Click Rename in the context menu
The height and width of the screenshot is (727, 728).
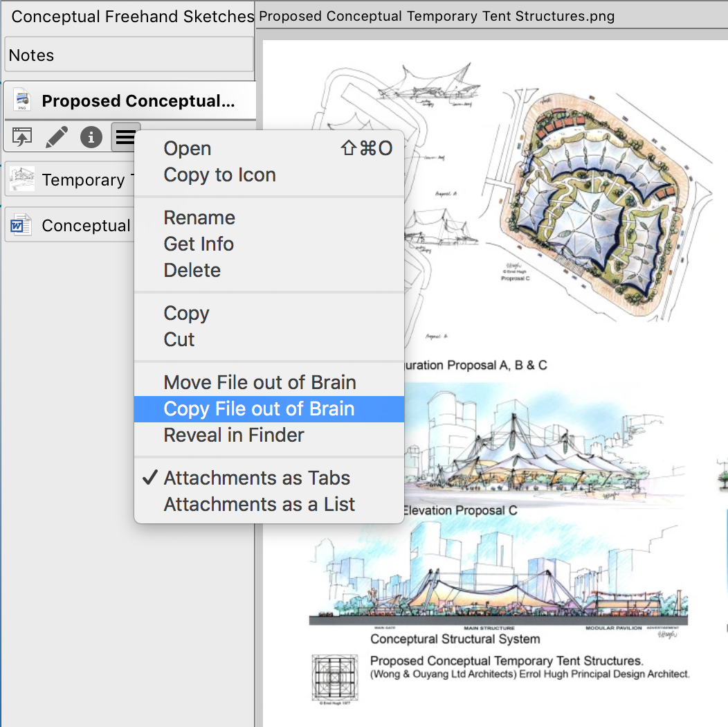pyautogui.click(x=199, y=217)
